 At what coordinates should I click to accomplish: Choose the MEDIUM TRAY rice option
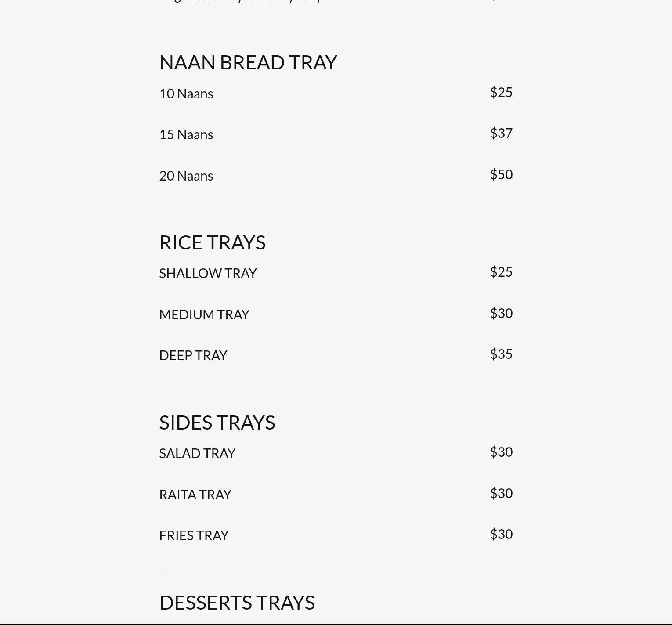pos(204,314)
